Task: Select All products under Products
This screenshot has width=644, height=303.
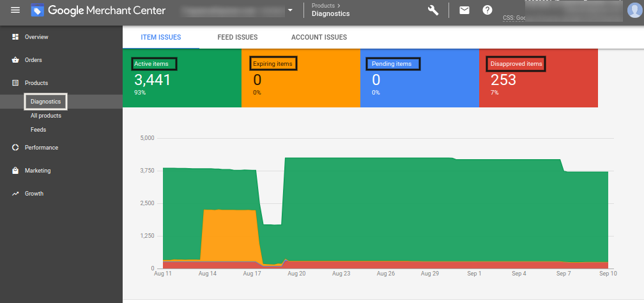Action: [x=46, y=116]
